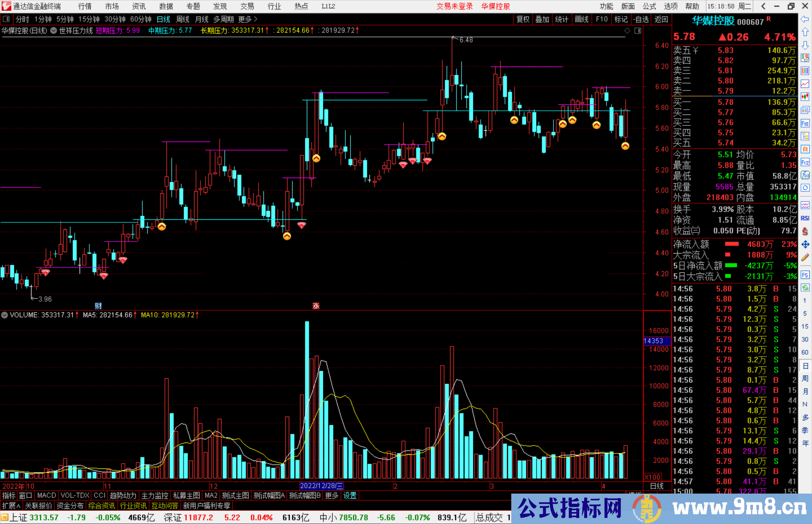
Task: Open the 行情 menu
Action: click(x=85, y=6)
